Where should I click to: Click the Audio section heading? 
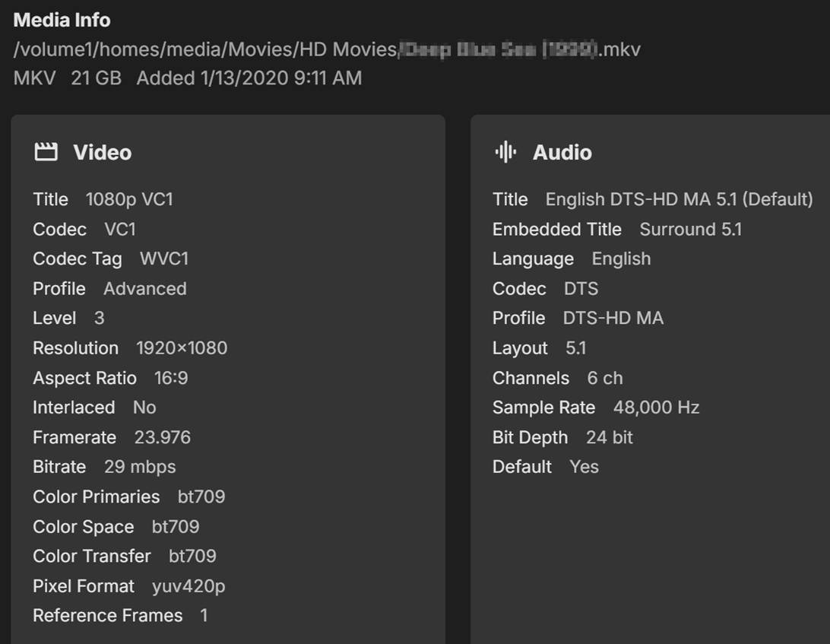[x=562, y=153]
